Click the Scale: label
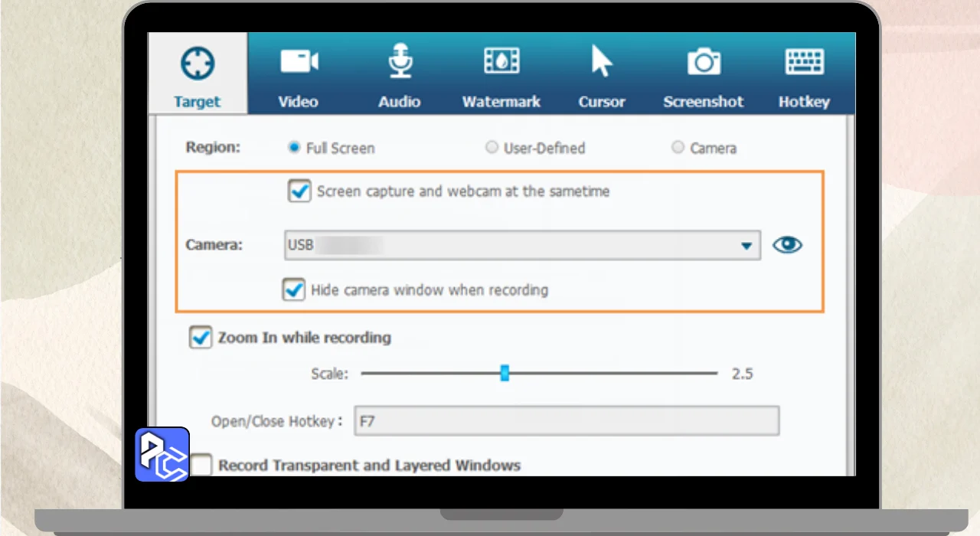The height and width of the screenshot is (536, 980). (329, 374)
